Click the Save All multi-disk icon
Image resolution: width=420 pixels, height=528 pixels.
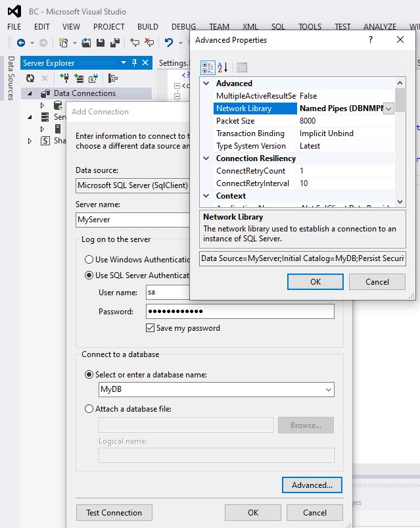(x=115, y=43)
